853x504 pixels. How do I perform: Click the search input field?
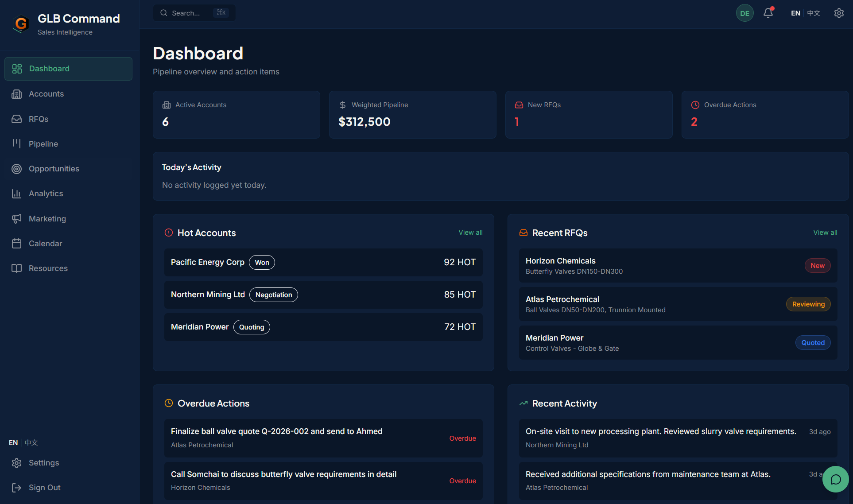[x=194, y=13]
